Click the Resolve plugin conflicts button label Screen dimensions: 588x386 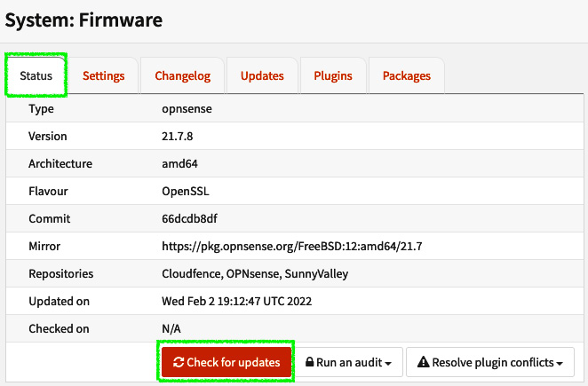click(493, 362)
